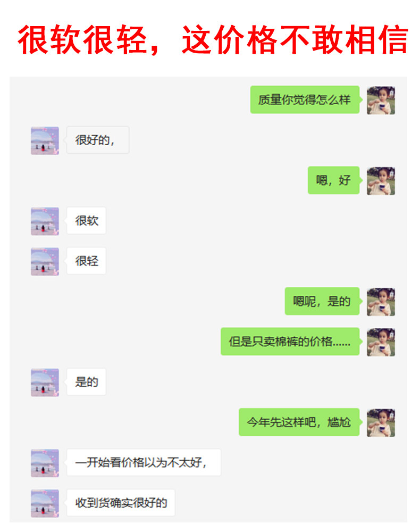Select the '一开始看价格以为不太好,' bubble

(x=144, y=462)
